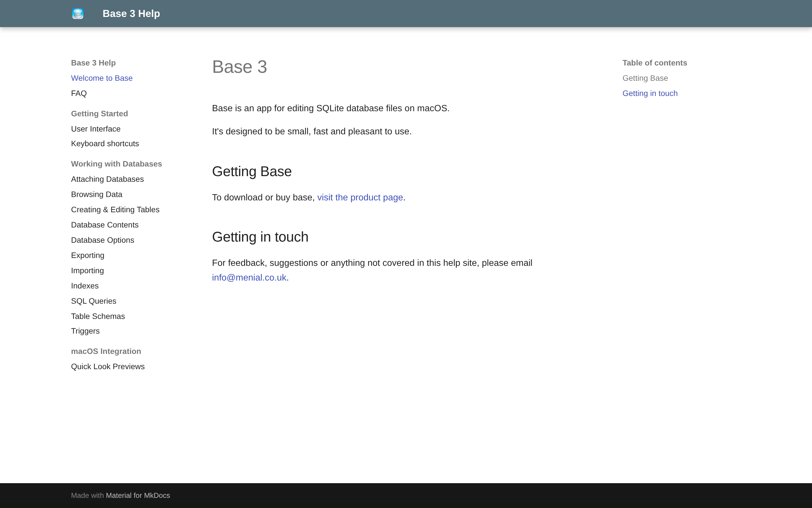Open the Triggers page
The image size is (812, 508).
(x=85, y=331)
